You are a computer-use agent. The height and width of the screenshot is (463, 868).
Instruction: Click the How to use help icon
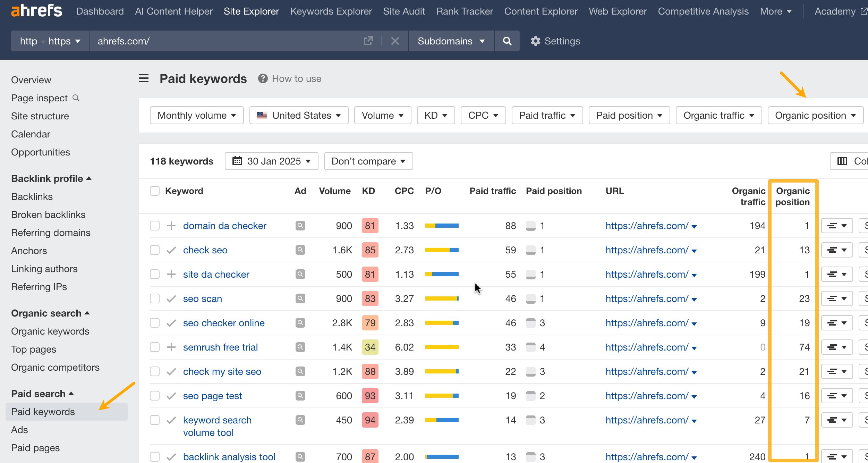coord(263,78)
